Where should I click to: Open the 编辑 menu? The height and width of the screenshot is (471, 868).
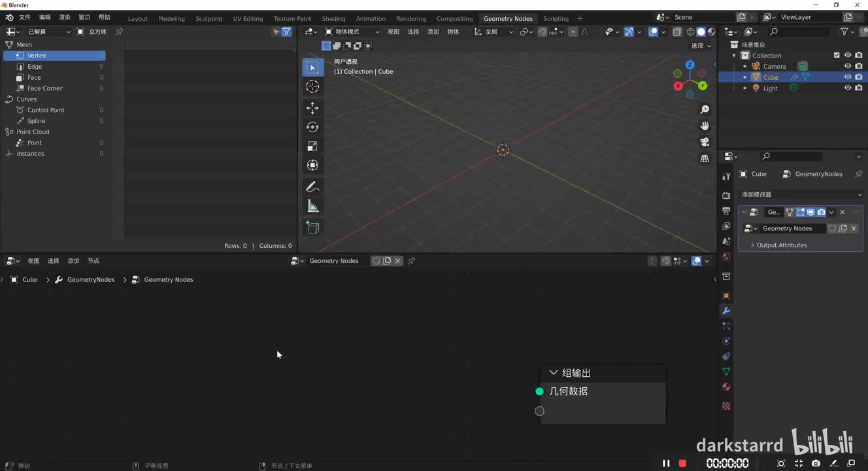click(44, 17)
